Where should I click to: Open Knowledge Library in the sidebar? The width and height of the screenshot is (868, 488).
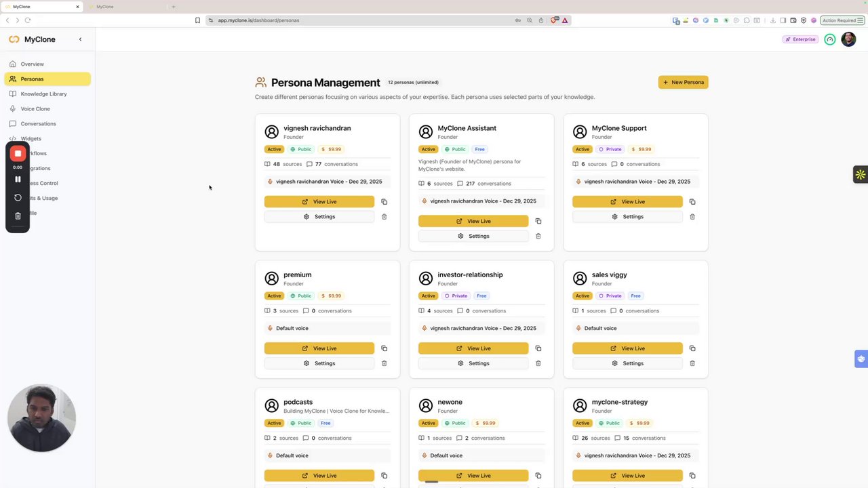coord(43,94)
